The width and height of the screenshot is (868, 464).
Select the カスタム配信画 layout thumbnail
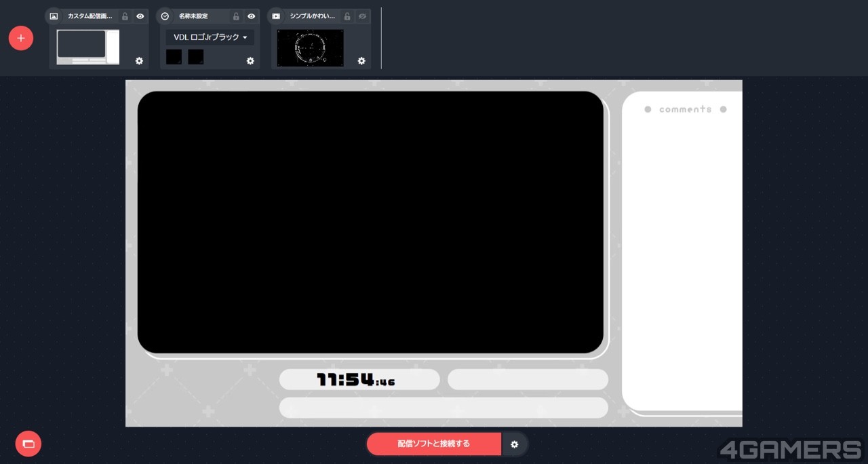pyautogui.click(x=88, y=47)
